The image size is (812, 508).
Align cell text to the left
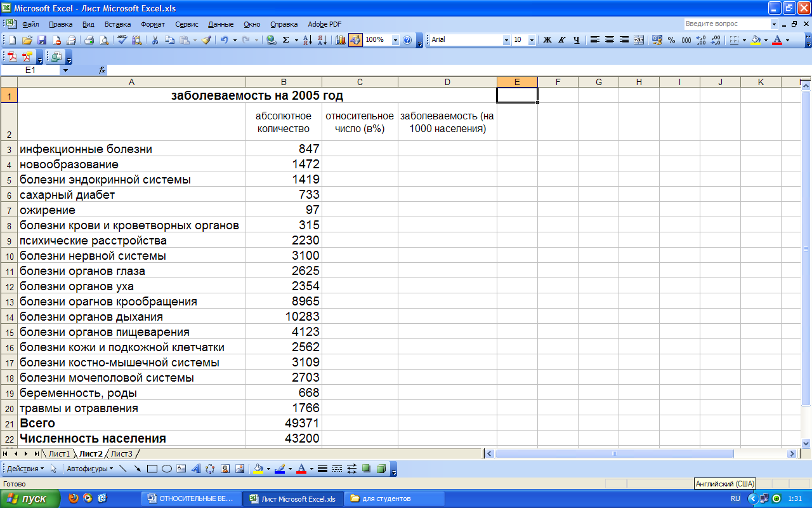(595, 40)
